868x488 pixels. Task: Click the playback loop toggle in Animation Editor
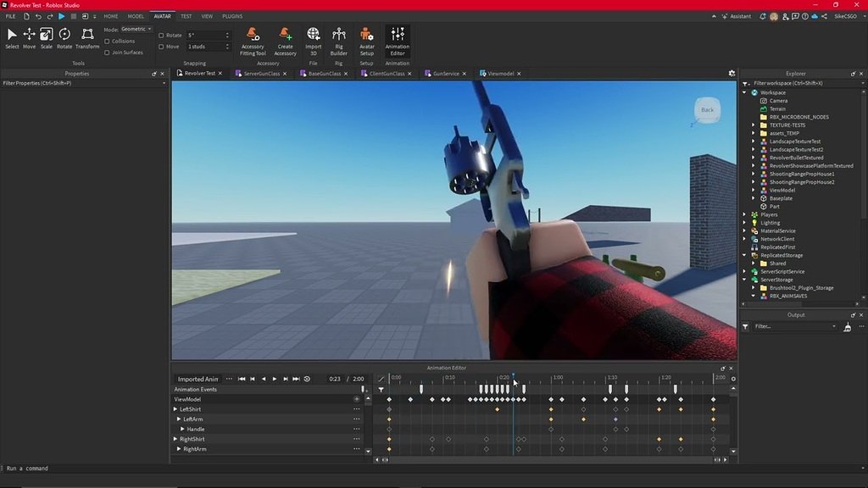coord(306,379)
